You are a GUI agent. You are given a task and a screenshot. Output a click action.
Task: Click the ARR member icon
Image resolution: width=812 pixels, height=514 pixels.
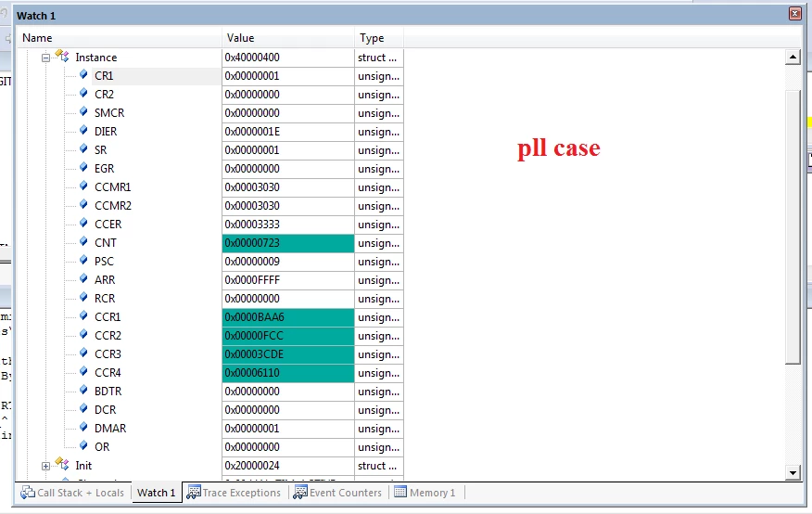83,278
